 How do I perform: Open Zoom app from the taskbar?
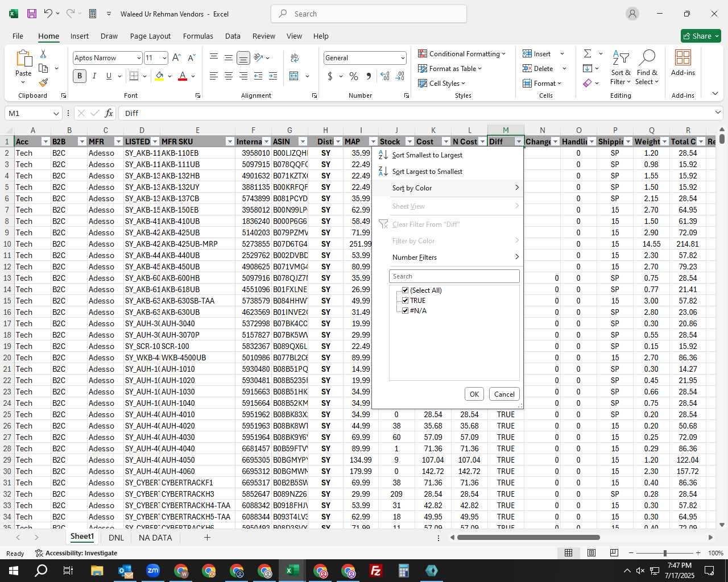pos(153,571)
